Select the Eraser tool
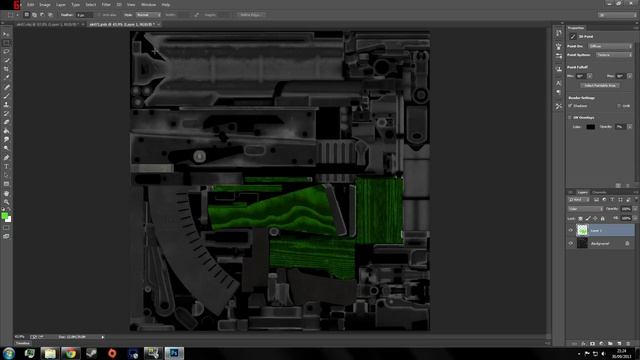The width and height of the screenshot is (640, 360). click(6, 122)
